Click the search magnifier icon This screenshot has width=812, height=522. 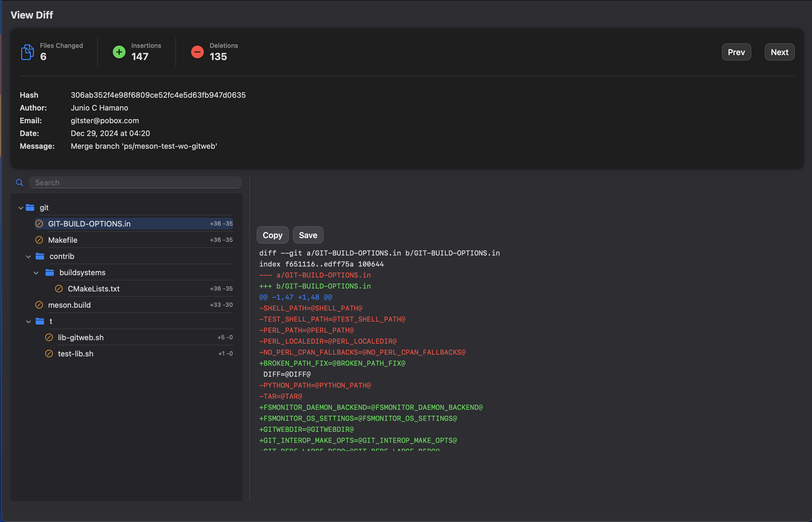[x=19, y=182]
